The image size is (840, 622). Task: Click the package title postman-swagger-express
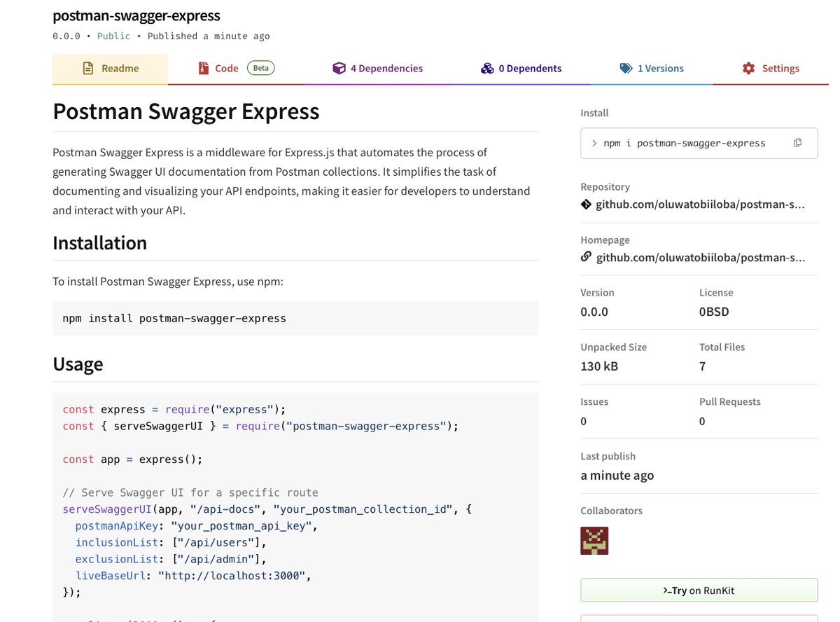click(136, 15)
